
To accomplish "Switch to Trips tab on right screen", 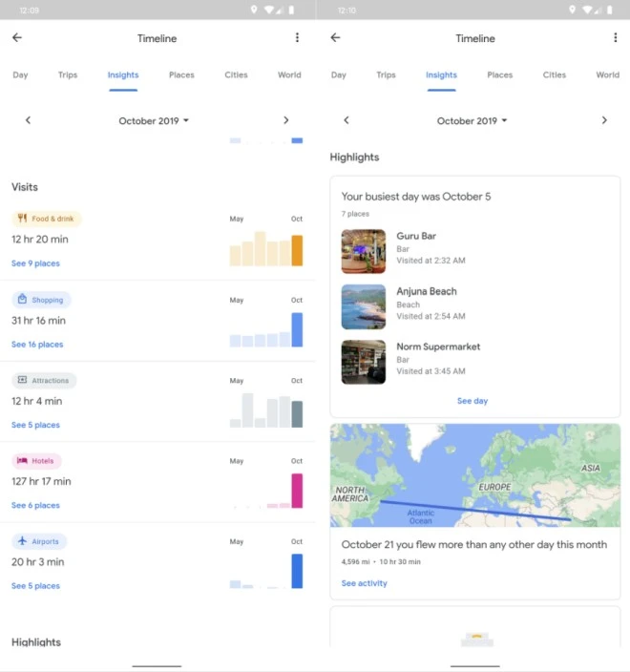I will point(387,75).
